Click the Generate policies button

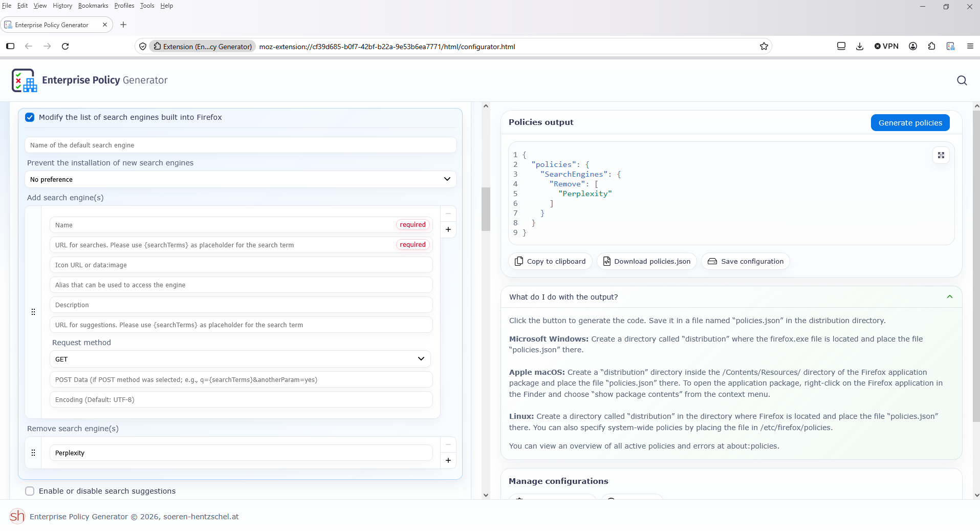tap(910, 123)
